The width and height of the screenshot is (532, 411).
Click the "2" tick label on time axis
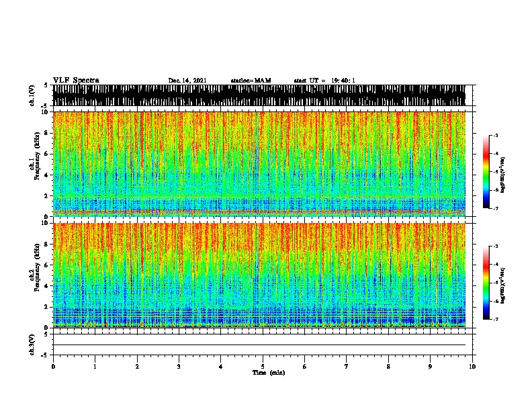point(137,367)
